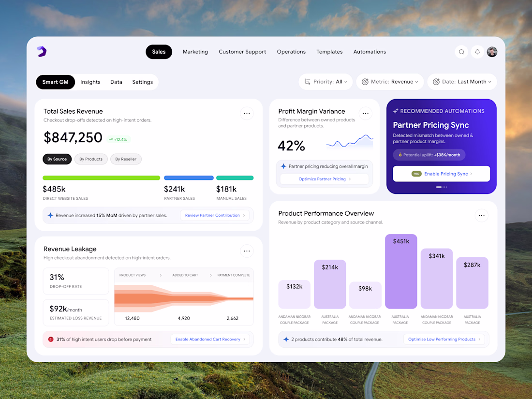The width and height of the screenshot is (532, 399).
Task: Expand the Metric: Revenue dropdown
Action: [x=390, y=82]
